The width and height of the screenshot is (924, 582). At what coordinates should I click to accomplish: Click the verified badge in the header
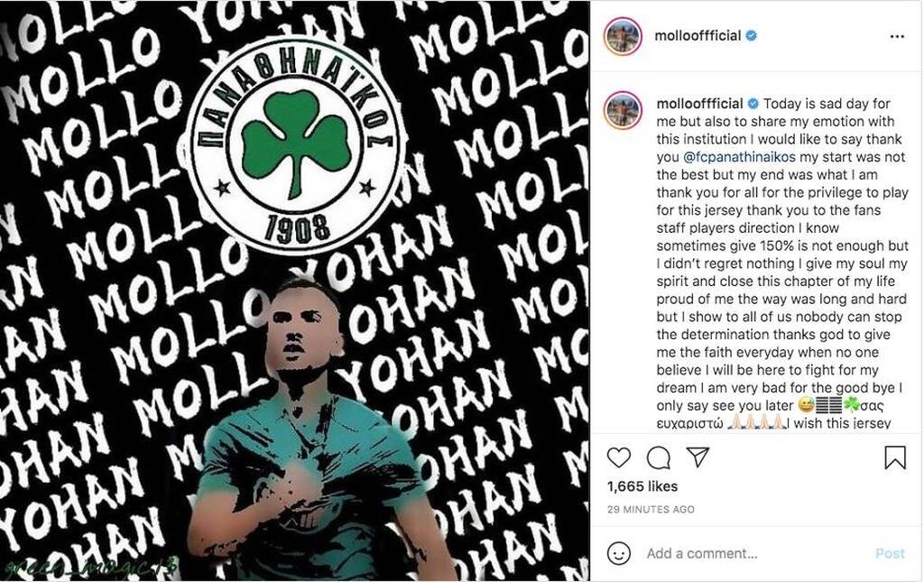pos(752,36)
